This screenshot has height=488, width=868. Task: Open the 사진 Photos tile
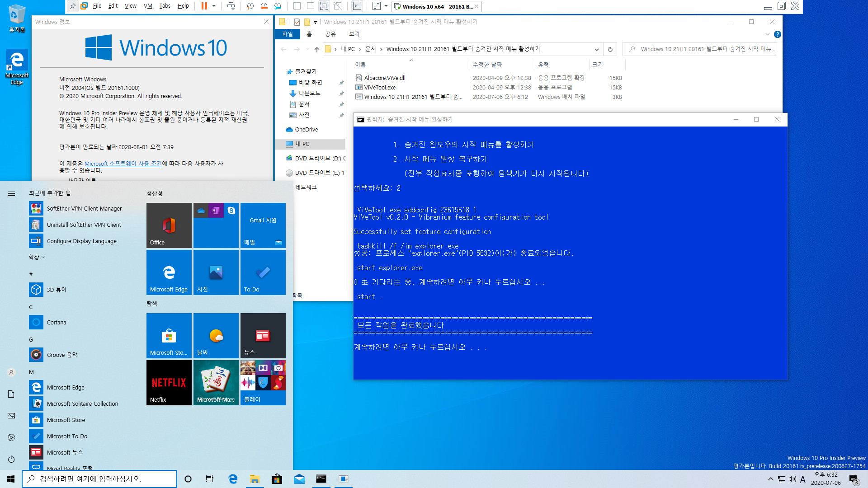point(216,272)
